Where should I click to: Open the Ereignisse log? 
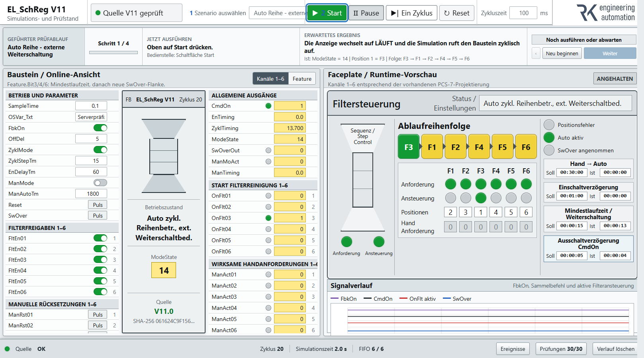pyautogui.click(x=513, y=349)
